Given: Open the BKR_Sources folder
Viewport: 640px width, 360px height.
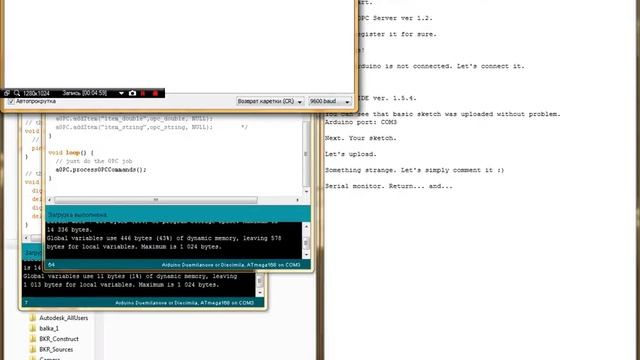Looking at the screenshot, I should pyautogui.click(x=56, y=349).
